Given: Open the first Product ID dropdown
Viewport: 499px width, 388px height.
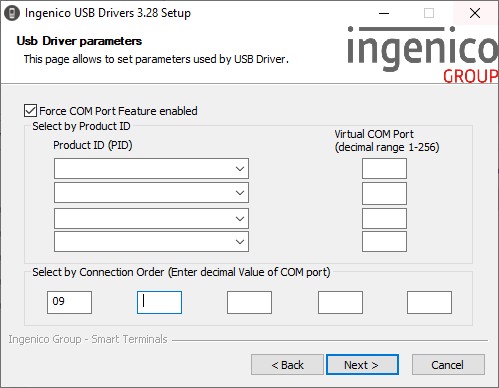Looking at the screenshot, I should pyautogui.click(x=151, y=169).
